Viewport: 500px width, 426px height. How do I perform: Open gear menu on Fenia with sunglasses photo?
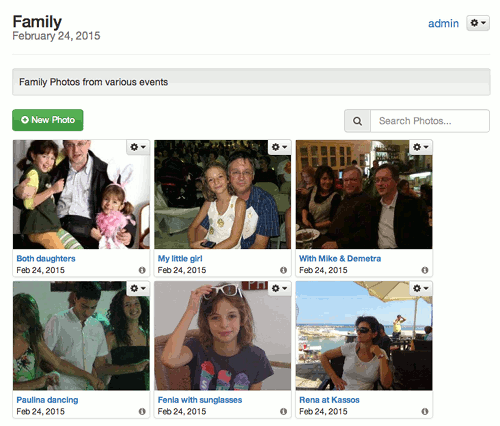point(279,288)
